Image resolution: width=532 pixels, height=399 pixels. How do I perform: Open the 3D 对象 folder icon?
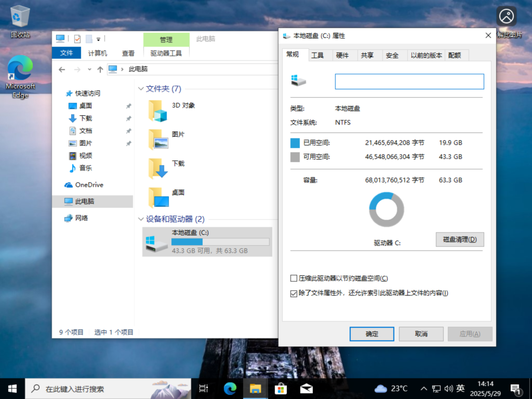tap(158, 111)
